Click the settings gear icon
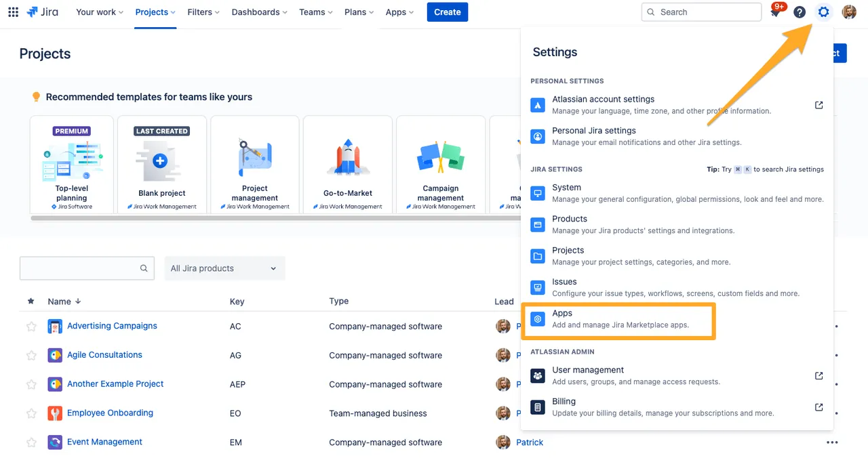The image size is (868, 458). click(x=823, y=12)
